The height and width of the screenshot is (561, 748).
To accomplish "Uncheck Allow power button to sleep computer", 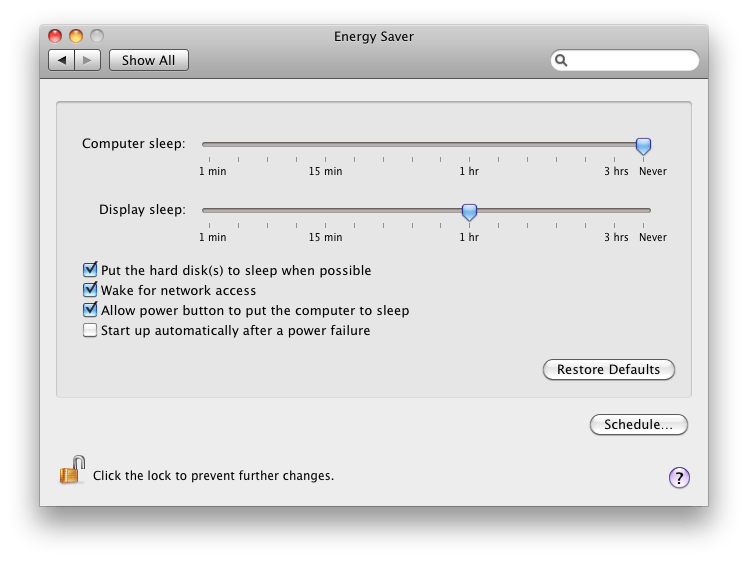I will (x=90, y=310).
